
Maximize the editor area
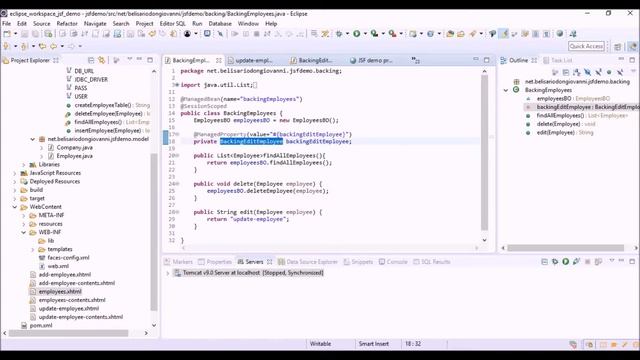pos(487,60)
